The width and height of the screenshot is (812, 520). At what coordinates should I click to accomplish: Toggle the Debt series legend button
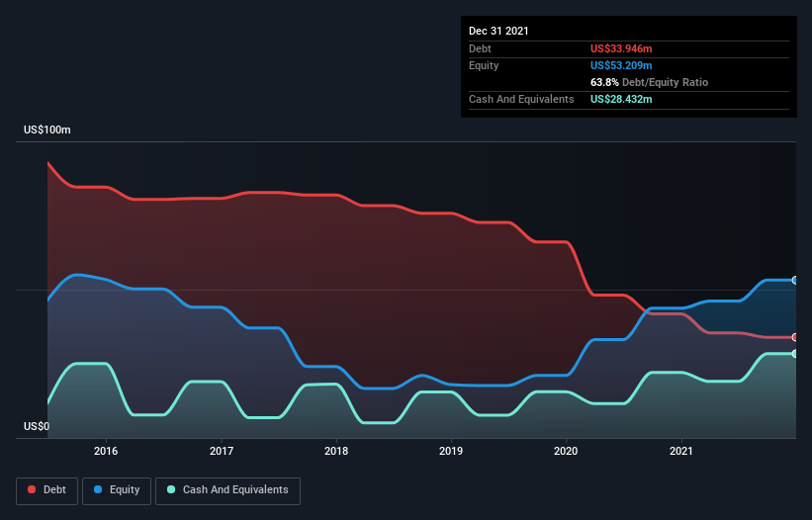(46, 490)
